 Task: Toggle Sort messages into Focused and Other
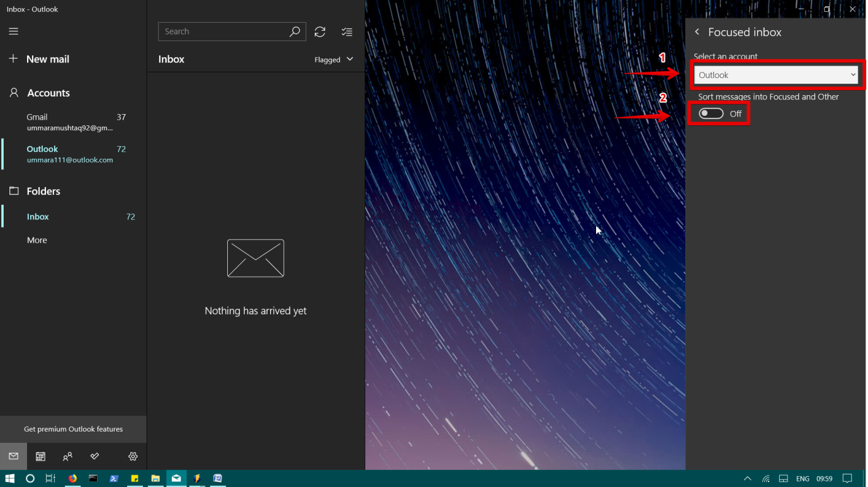click(x=711, y=113)
